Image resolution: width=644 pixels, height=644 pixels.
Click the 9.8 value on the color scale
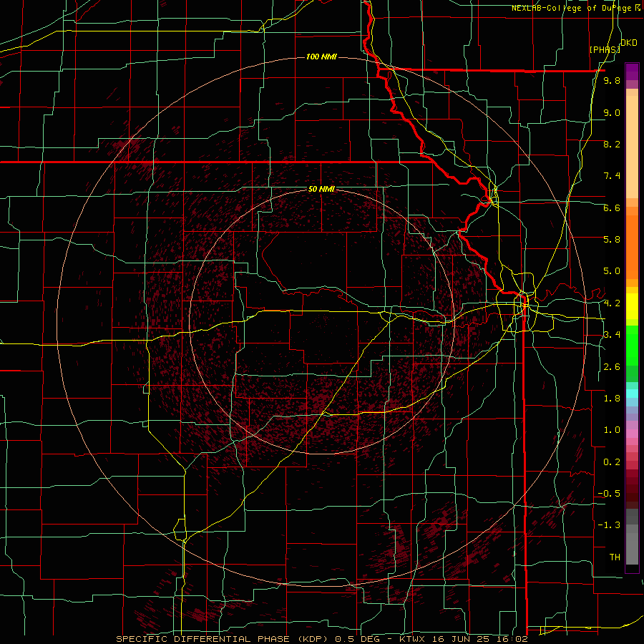[x=612, y=80]
